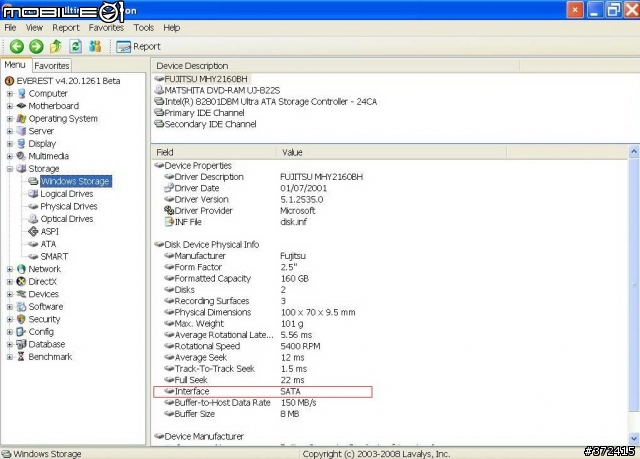Select SMART under Storage
Viewport: 640px width, 459px height.
tap(54, 257)
